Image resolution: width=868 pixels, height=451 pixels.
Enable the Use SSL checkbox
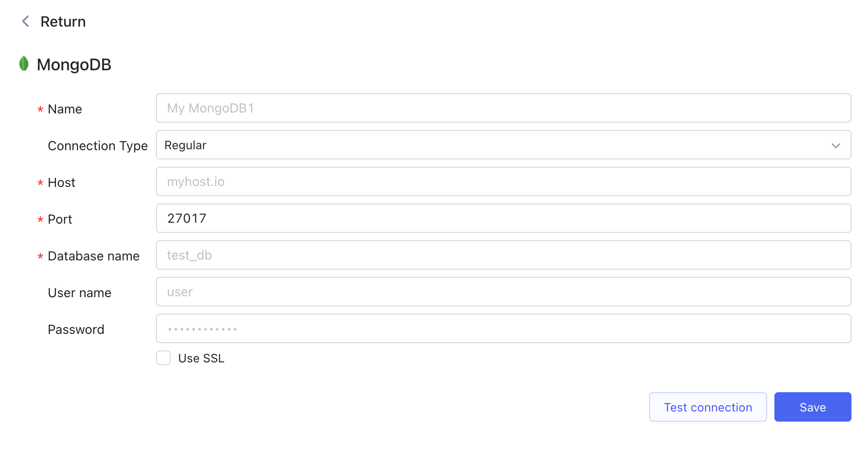[x=163, y=358]
